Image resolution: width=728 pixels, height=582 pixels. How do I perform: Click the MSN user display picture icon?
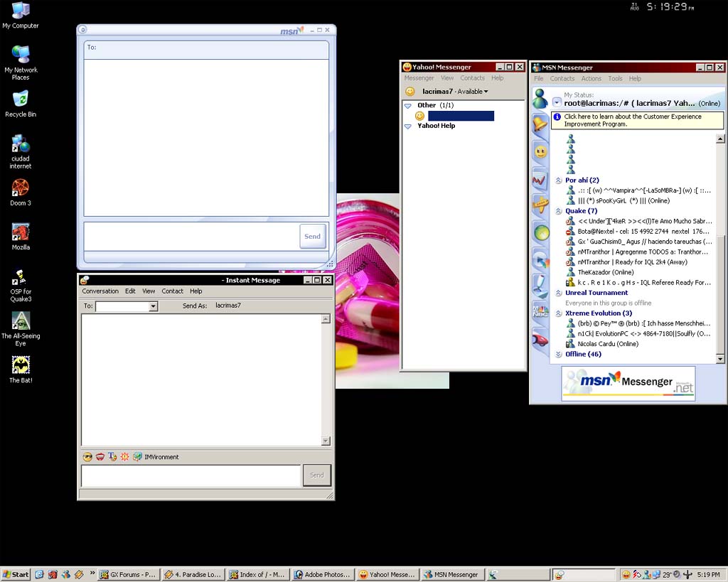pos(540,98)
